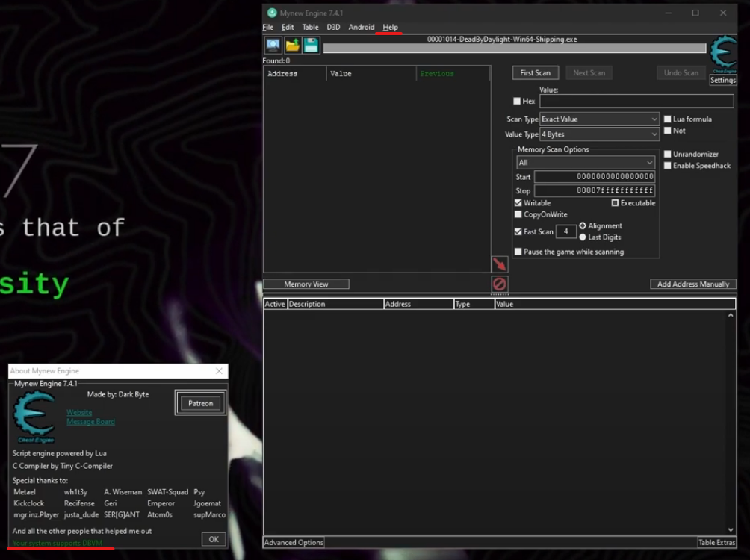Open Table Extras
Image resolution: width=750 pixels, height=560 pixels.
click(x=716, y=542)
